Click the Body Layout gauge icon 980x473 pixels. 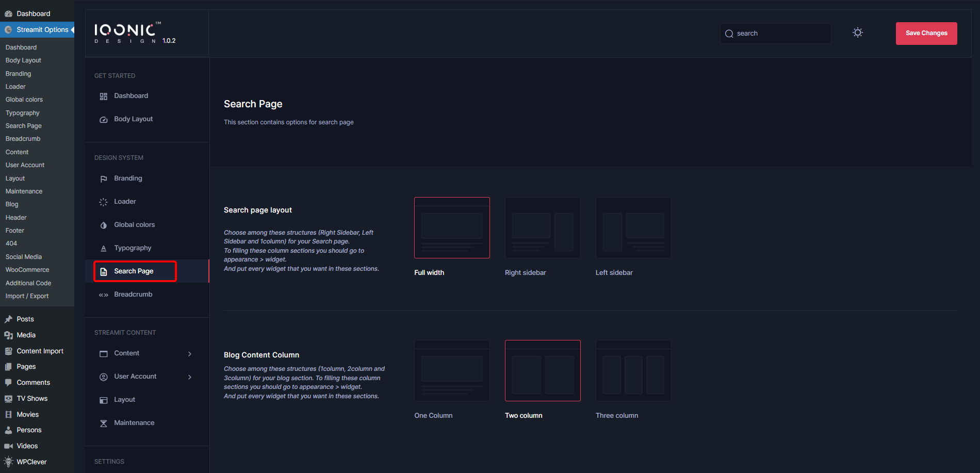pyautogui.click(x=103, y=120)
